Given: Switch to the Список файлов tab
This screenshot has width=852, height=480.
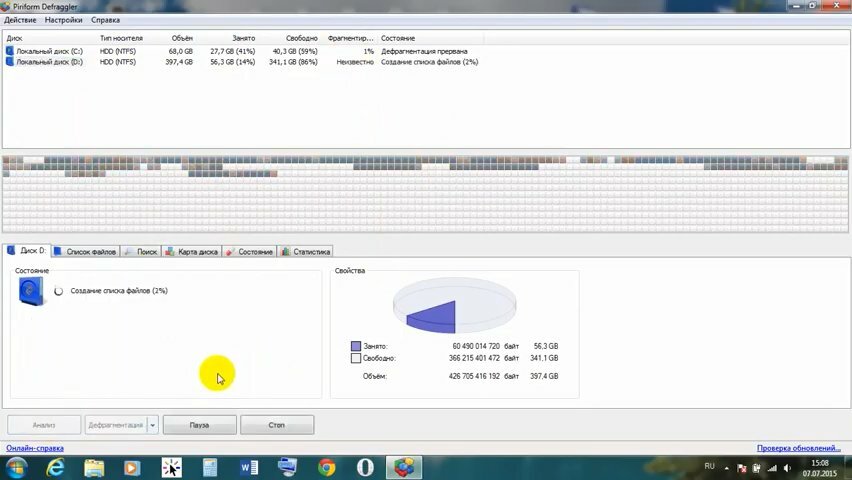Looking at the screenshot, I should (x=85, y=252).
